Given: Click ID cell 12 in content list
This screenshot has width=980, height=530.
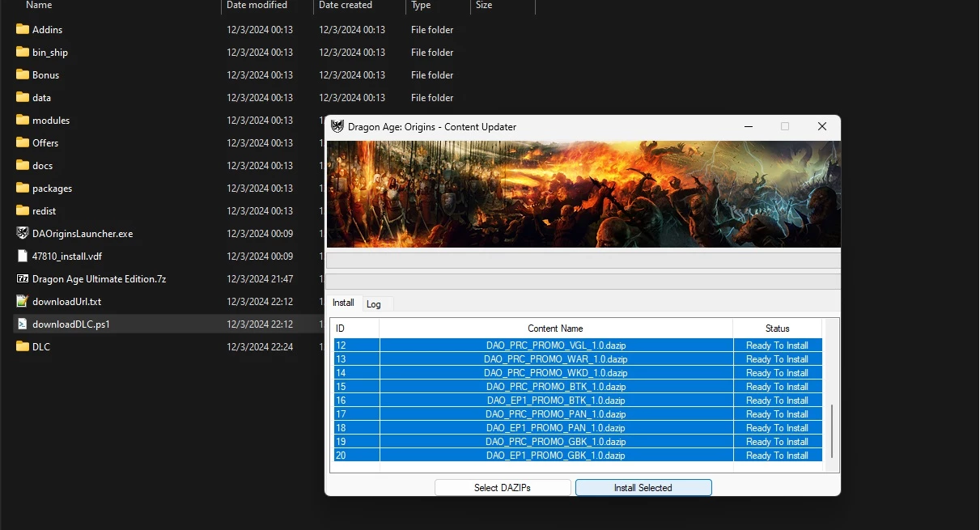Looking at the screenshot, I should 356,346.
